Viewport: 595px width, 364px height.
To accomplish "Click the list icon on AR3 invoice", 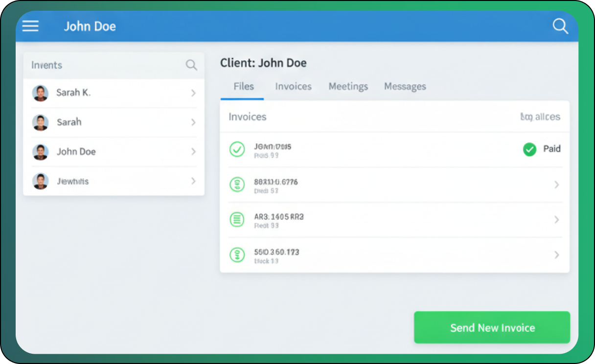I will (x=237, y=220).
